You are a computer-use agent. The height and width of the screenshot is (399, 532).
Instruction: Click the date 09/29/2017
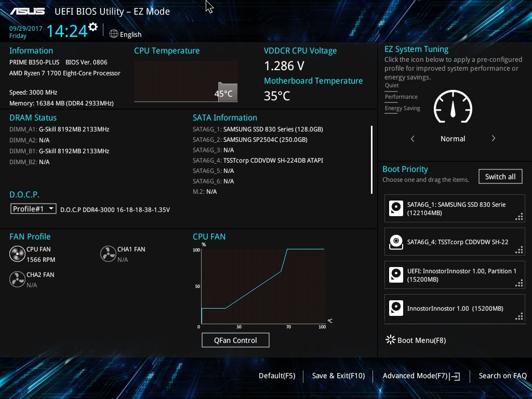tap(26, 29)
